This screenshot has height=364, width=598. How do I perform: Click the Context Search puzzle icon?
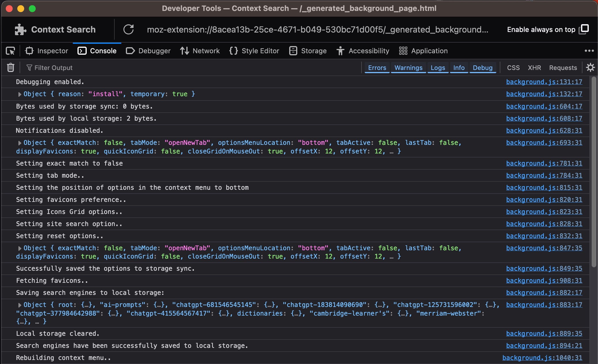click(20, 29)
